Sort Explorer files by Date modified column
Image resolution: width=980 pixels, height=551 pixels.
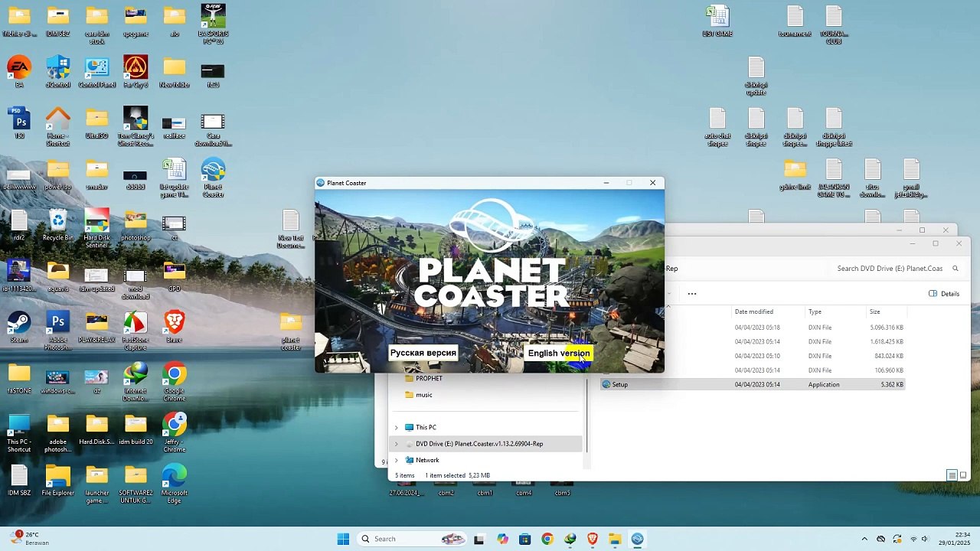tap(754, 311)
